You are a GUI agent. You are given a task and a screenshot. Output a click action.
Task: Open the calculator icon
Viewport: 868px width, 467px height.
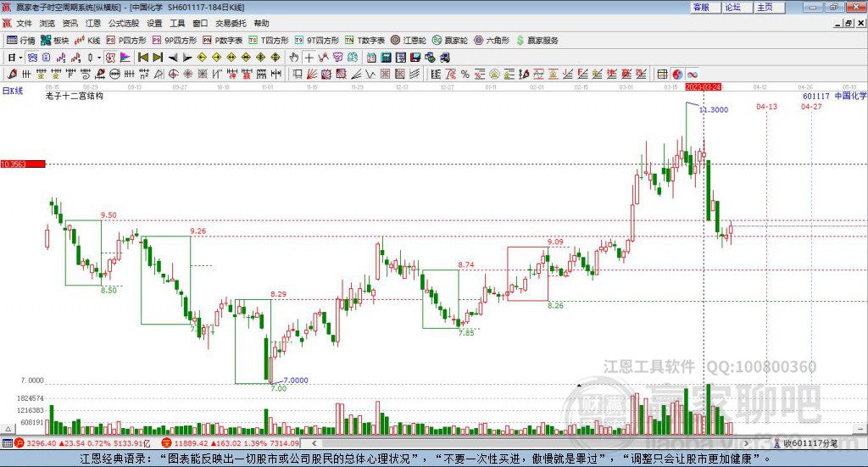pyautogui.click(x=386, y=58)
